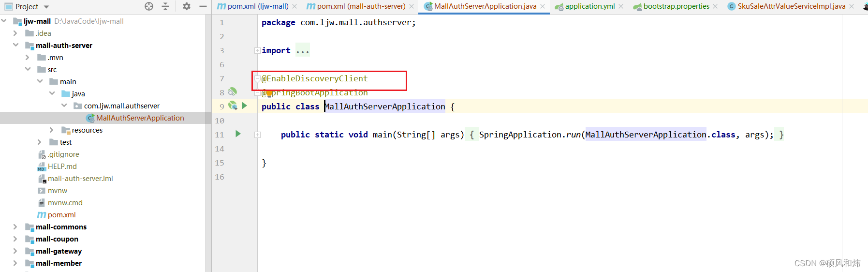The width and height of the screenshot is (868, 272).
Task: Close SkuSaleAttrValueServiceImpl.java tab
Action: [852, 6]
